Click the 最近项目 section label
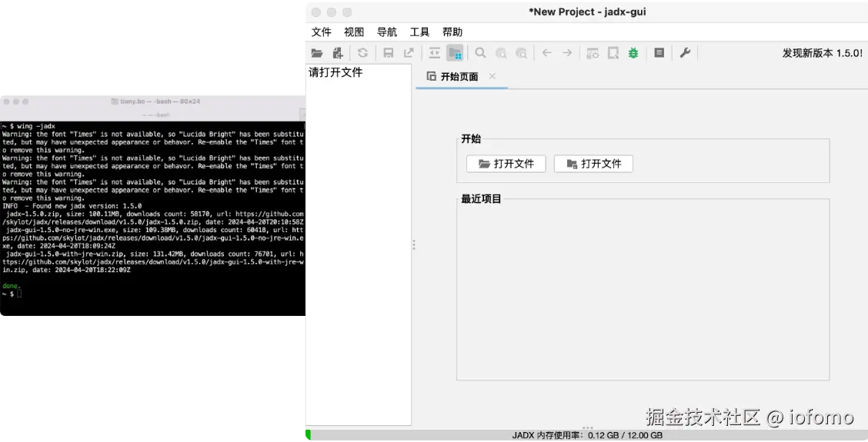The image size is (868, 442). (481, 199)
